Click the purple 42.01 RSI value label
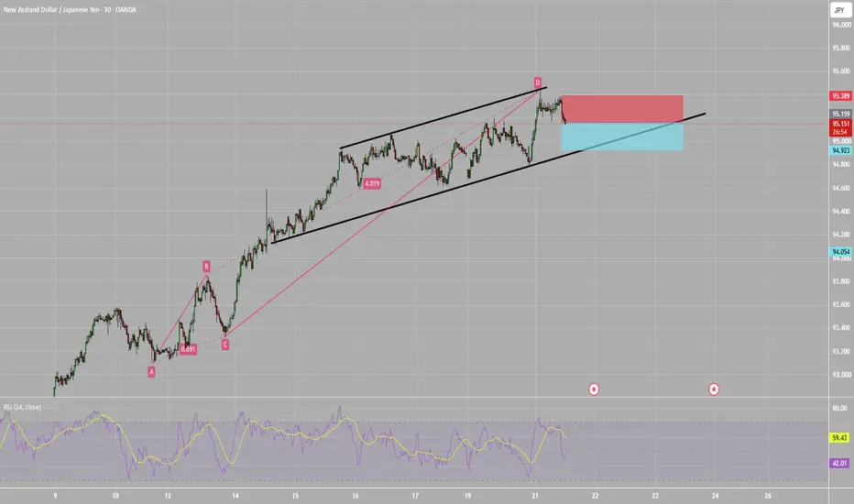The image size is (854, 504). click(x=839, y=463)
